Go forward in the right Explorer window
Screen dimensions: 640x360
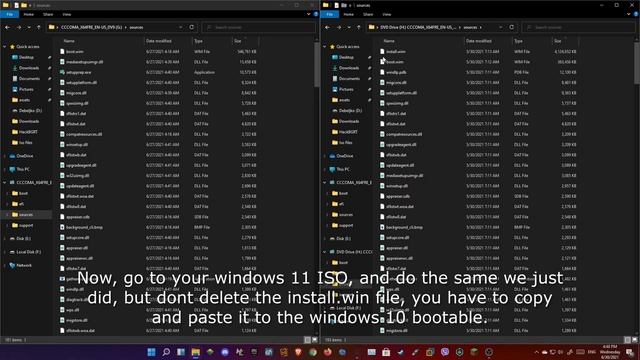pos(339,27)
